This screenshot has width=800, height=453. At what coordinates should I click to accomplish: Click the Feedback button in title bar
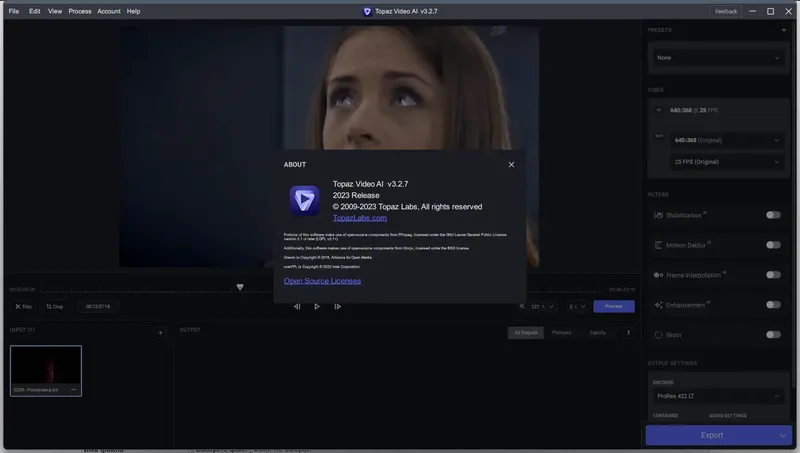tap(726, 11)
